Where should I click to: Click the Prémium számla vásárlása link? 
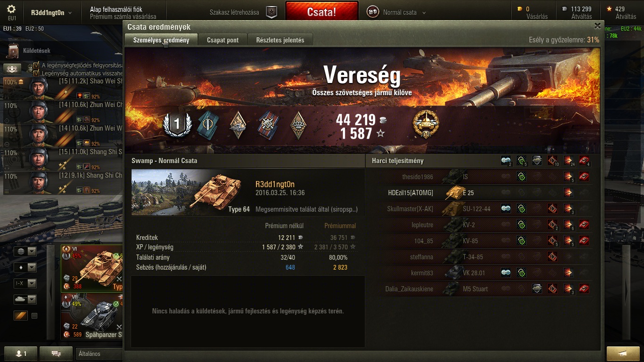[123, 16]
